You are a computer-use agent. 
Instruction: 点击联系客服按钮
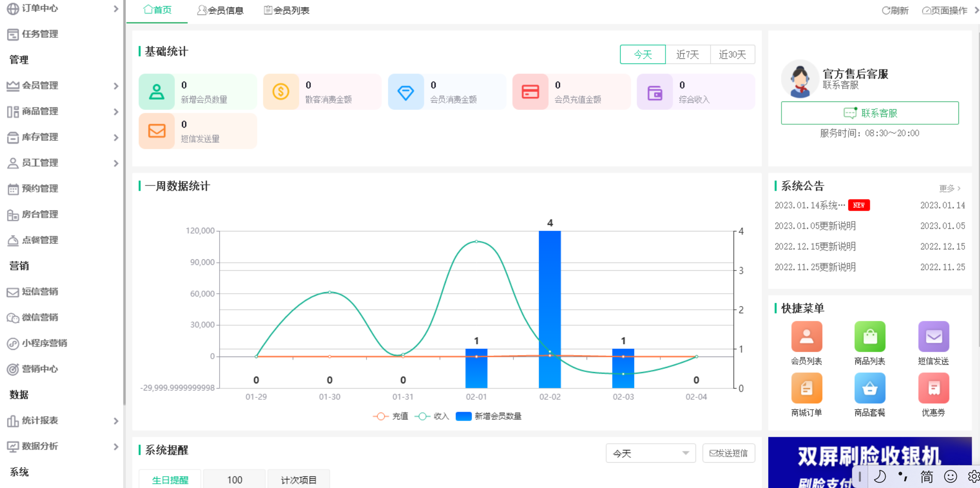(x=870, y=113)
